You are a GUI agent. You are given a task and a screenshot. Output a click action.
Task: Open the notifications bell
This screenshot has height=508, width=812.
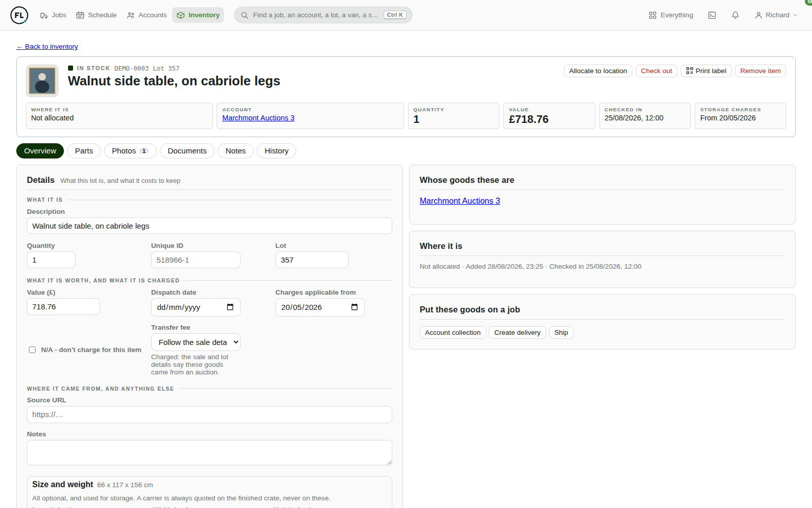tap(735, 15)
